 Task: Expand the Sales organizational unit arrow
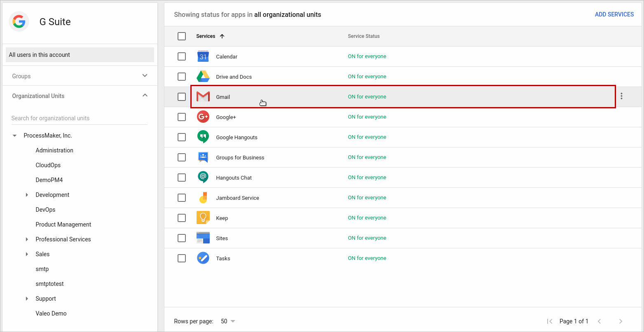click(27, 254)
